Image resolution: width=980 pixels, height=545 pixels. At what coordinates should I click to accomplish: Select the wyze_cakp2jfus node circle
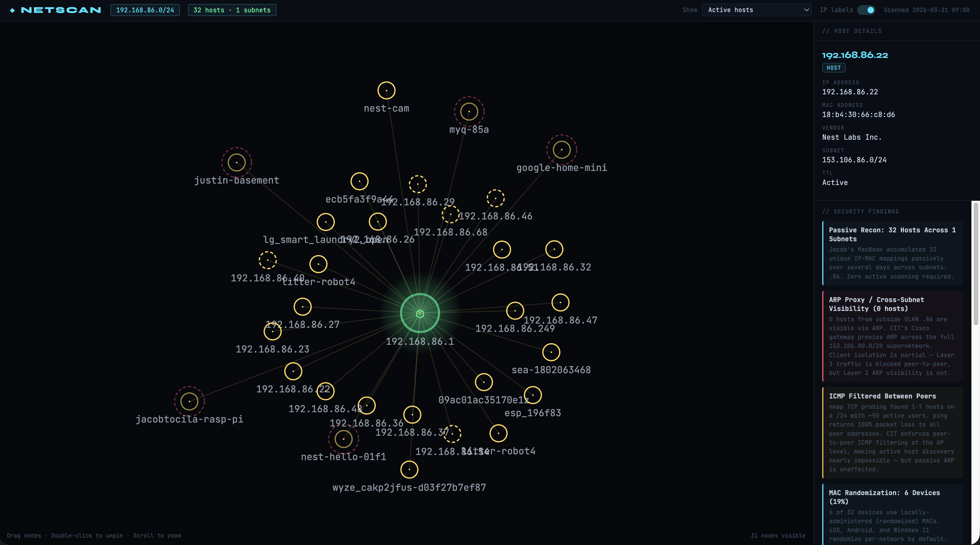pos(409,469)
